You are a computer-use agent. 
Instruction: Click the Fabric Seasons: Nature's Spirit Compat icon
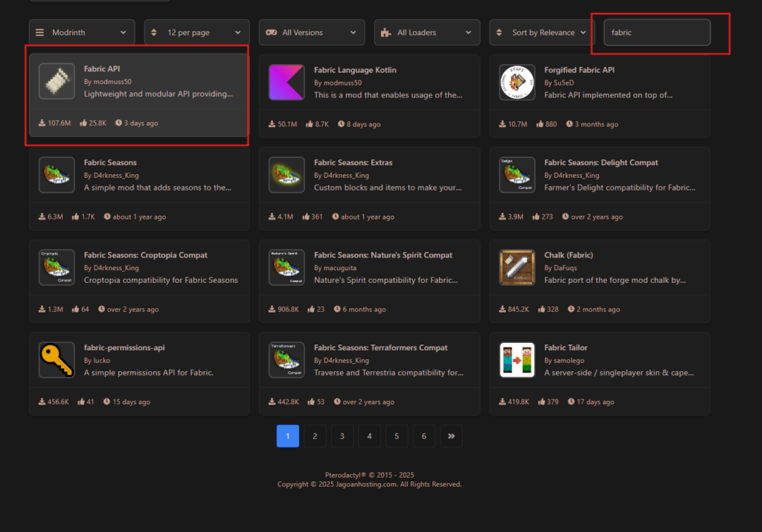[x=286, y=266]
